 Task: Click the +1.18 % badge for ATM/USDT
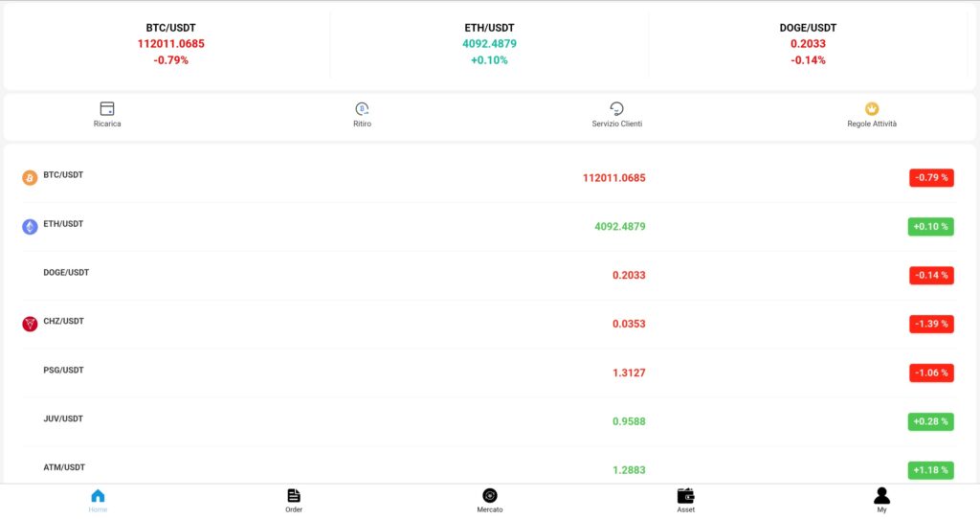point(930,470)
